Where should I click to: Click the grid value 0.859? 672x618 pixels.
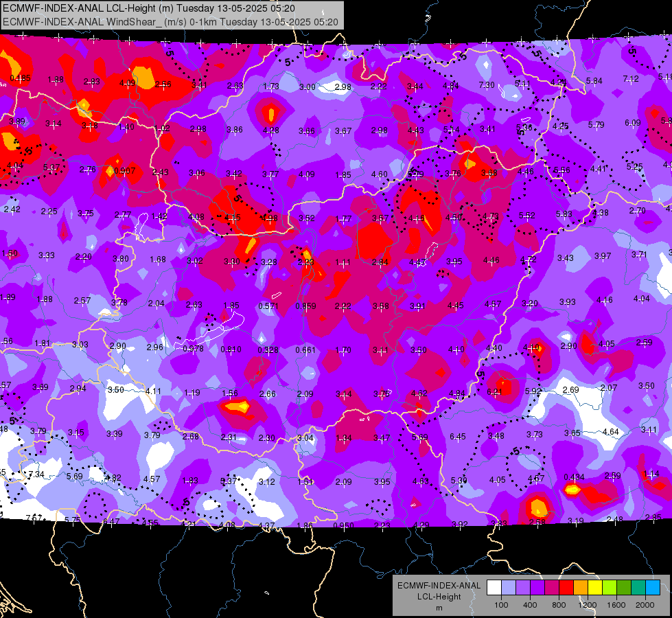tap(306, 306)
